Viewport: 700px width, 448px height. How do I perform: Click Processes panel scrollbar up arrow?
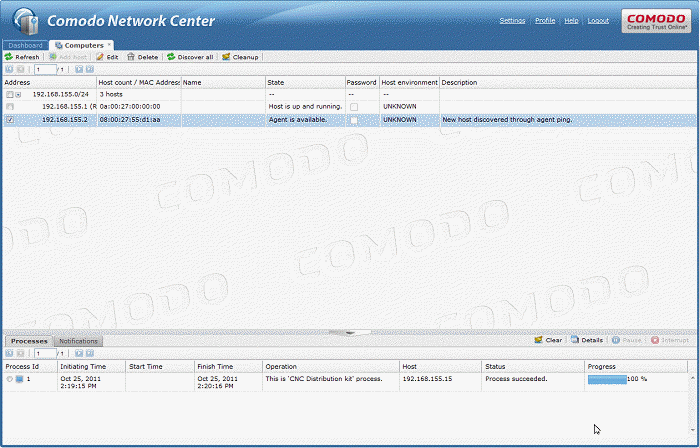pos(692,378)
